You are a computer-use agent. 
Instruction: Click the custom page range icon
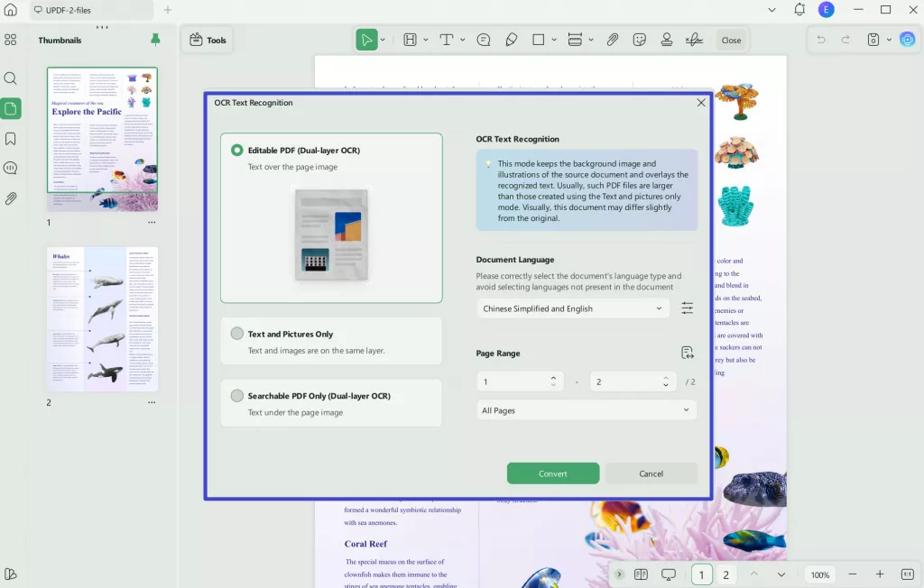[x=687, y=353]
